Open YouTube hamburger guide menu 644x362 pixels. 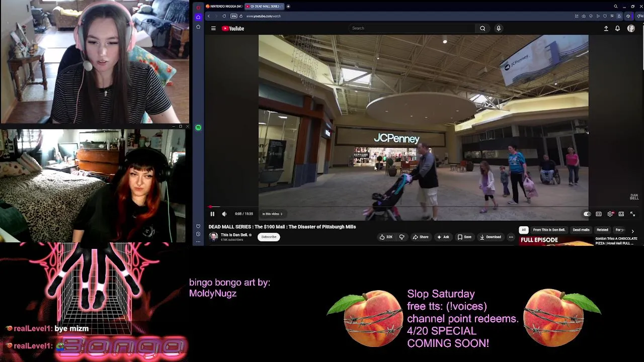pos(213,29)
